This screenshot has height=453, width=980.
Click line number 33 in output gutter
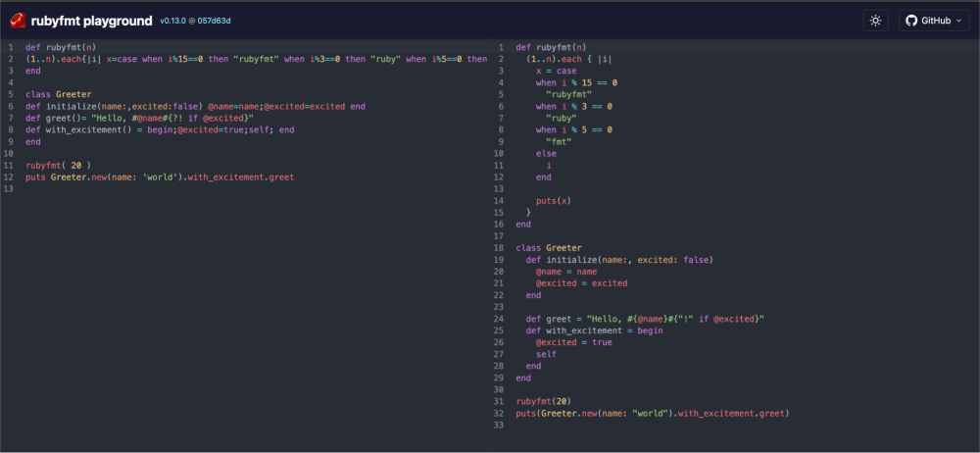pyautogui.click(x=498, y=425)
